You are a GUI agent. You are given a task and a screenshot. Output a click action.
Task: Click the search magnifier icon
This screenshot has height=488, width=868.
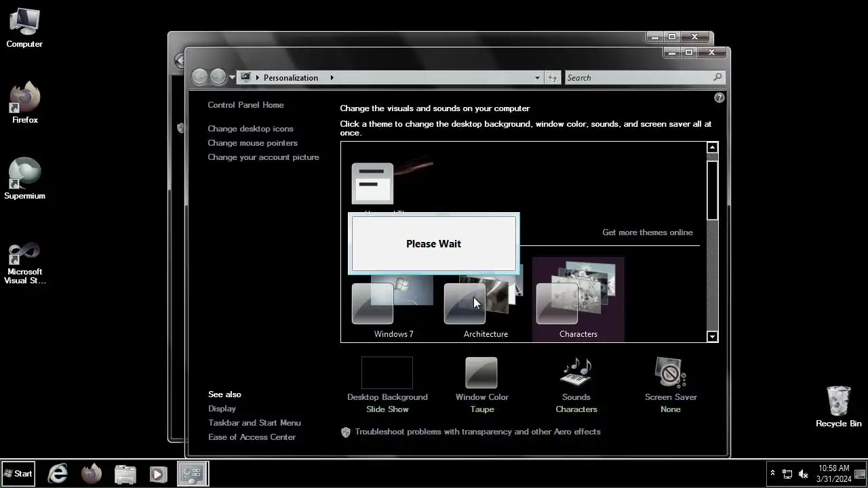point(717,77)
